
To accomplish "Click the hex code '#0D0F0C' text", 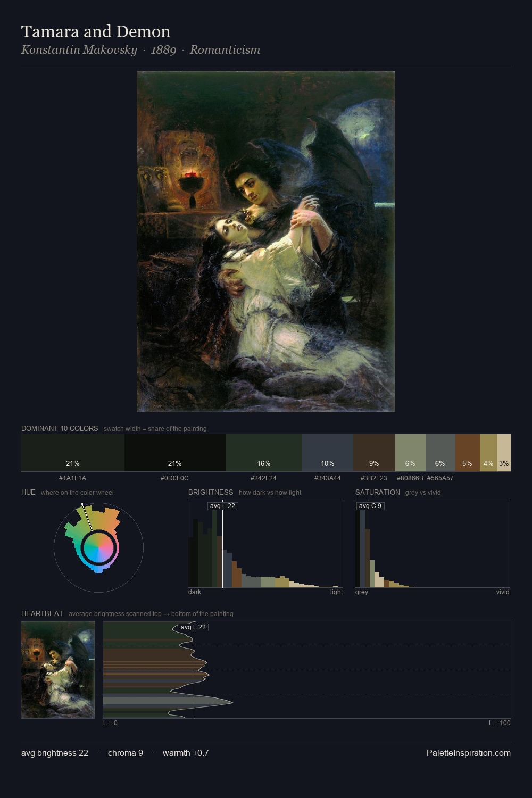I will [x=174, y=478].
